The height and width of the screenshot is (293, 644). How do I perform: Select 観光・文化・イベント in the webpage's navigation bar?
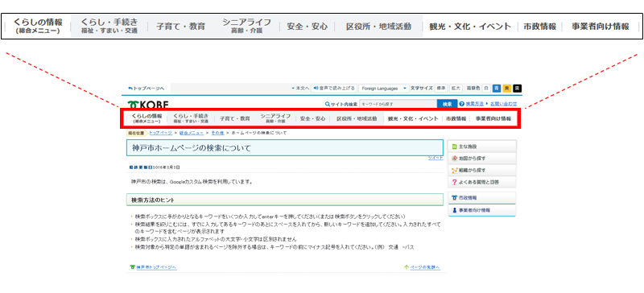click(x=413, y=118)
